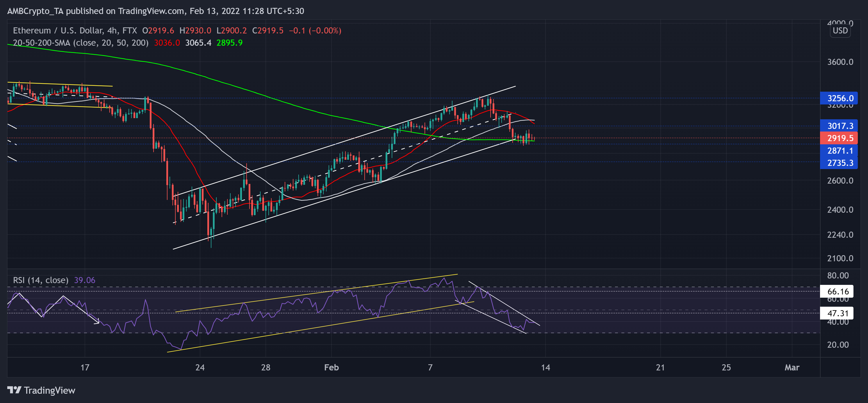Click the 2240.0 price axis label
The image size is (868, 403).
pos(840,235)
